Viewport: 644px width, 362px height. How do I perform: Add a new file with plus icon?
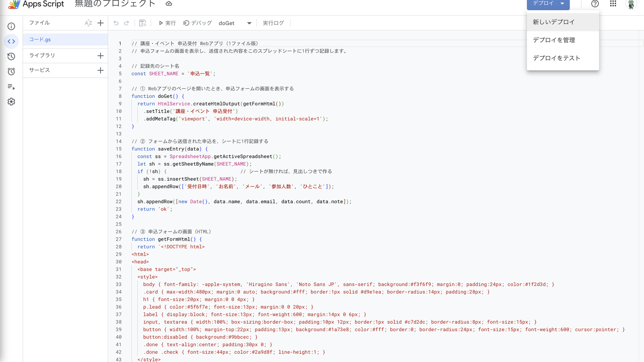point(100,23)
